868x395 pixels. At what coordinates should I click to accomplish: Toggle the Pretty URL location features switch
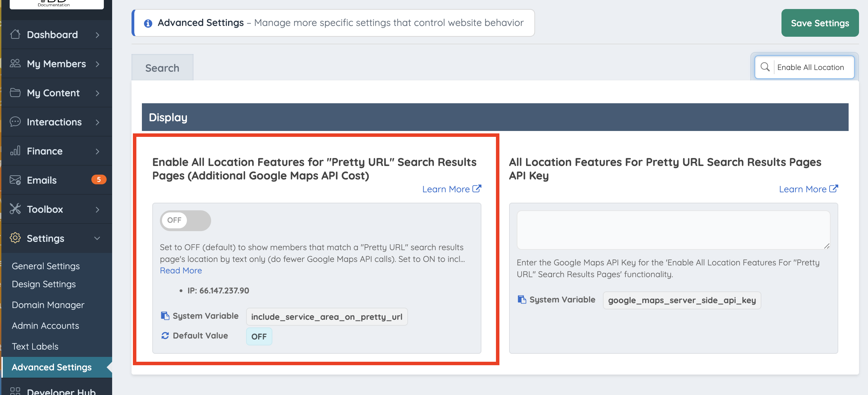pos(185,220)
